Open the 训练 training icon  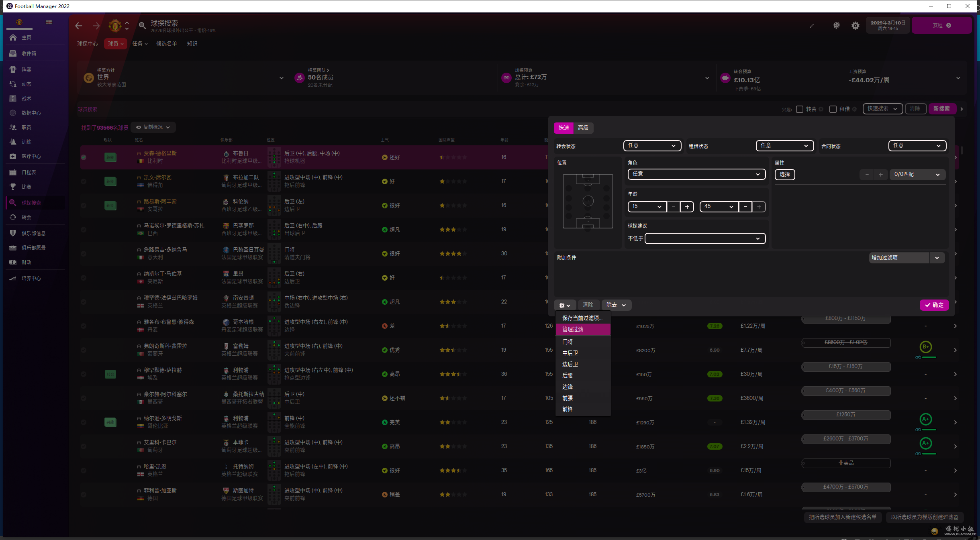coord(13,142)
